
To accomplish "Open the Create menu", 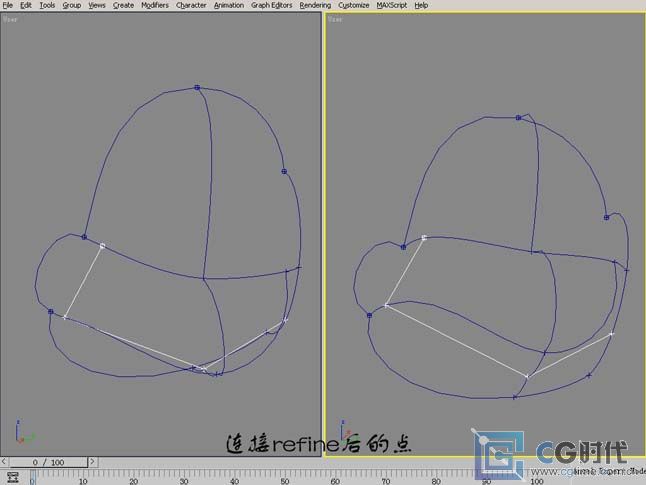I will click(123, 5).
